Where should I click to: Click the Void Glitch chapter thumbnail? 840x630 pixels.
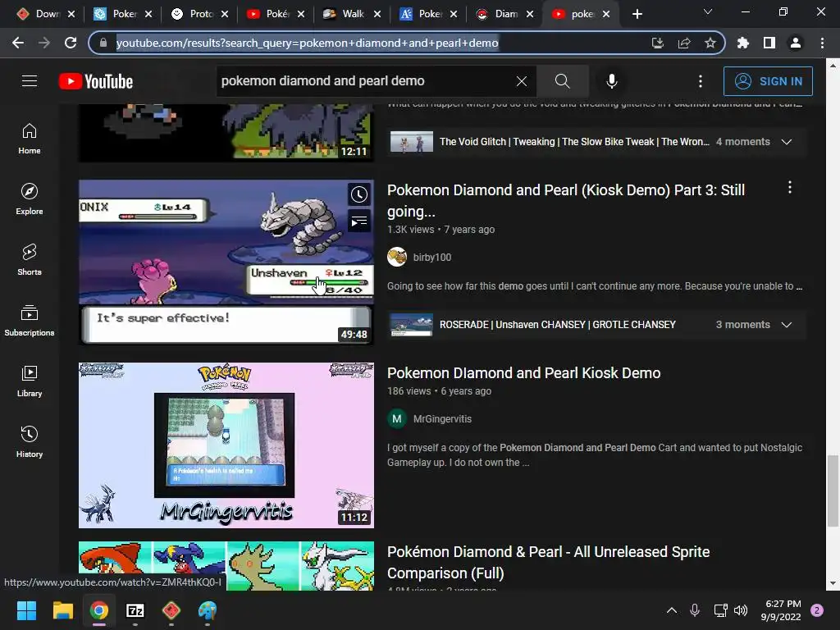[x=411, y=142]
